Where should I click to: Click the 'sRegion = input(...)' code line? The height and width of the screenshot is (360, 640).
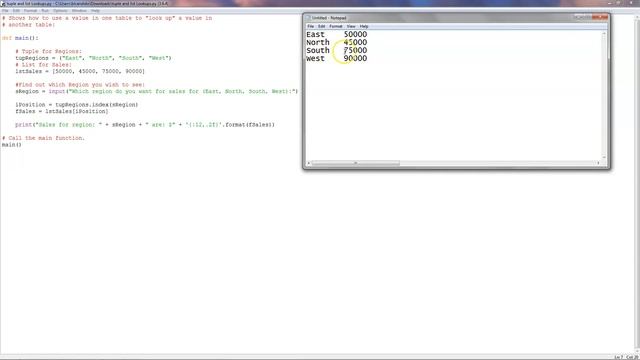[x=157, y=91]
